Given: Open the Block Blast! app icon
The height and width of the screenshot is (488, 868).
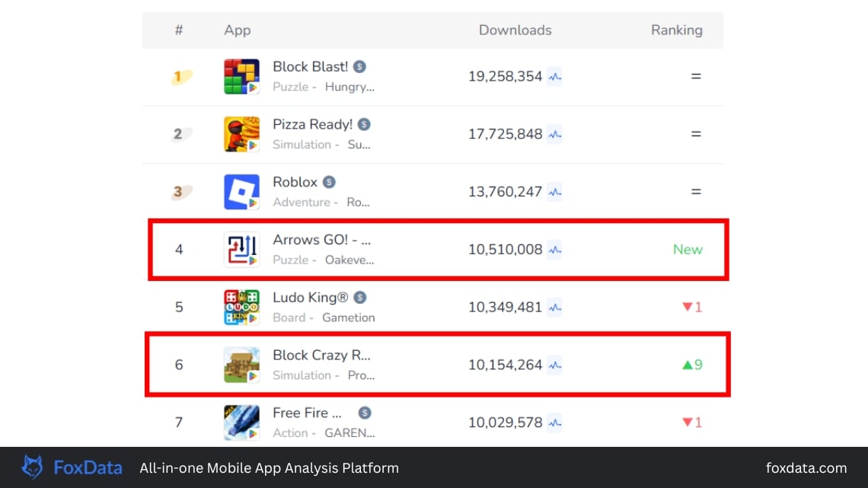Looking at the screenshot, I should point(241,76).
